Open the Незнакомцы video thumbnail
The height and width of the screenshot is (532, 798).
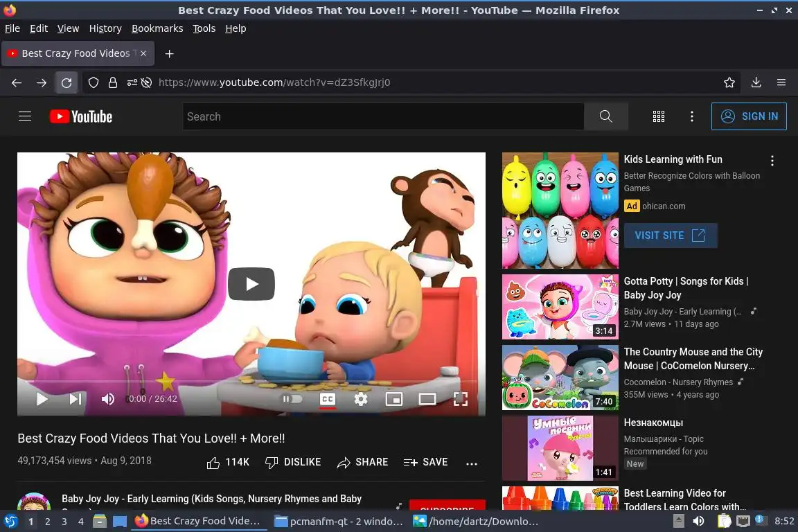pyautogui.click(x=560, y=448)
